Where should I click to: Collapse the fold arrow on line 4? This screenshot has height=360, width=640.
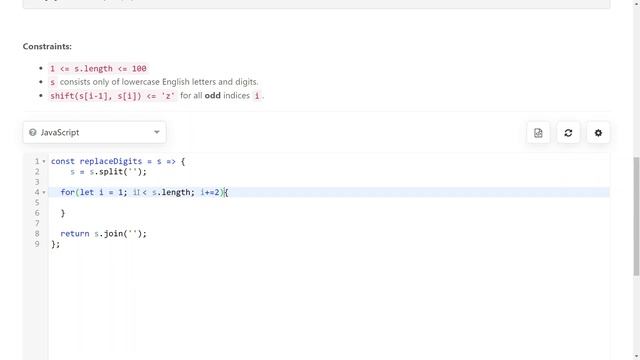tap(44, 192)
